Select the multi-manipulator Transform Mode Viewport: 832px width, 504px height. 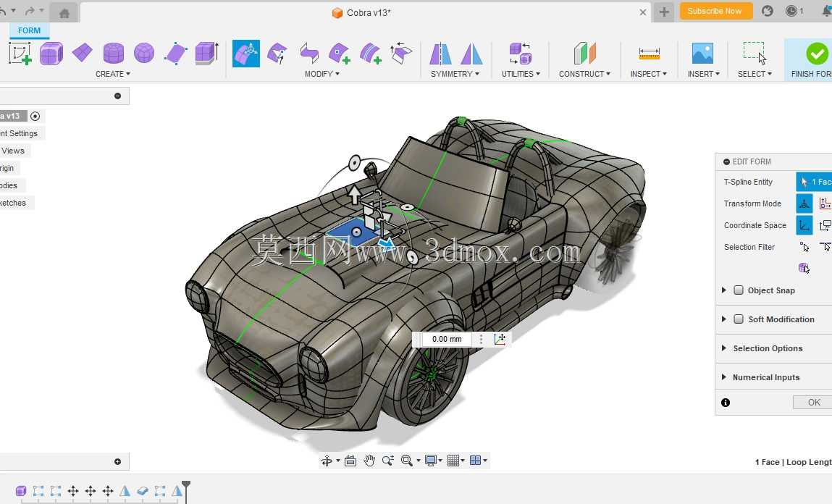click(804, 203)
